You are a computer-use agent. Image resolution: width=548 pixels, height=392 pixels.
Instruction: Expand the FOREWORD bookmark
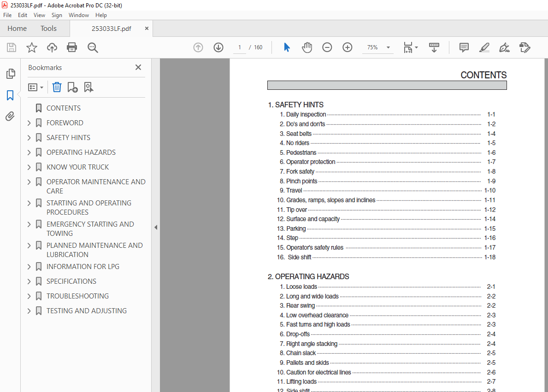tap(29, 123)
